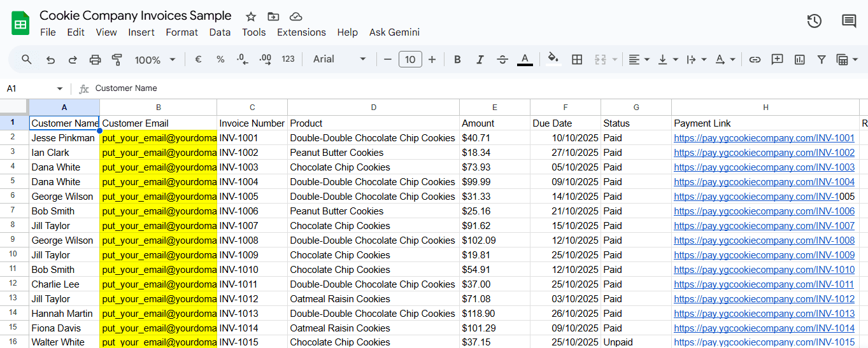Open version history clock icon
This screenshot has height=348, width=868.
[x=814, y=21]
